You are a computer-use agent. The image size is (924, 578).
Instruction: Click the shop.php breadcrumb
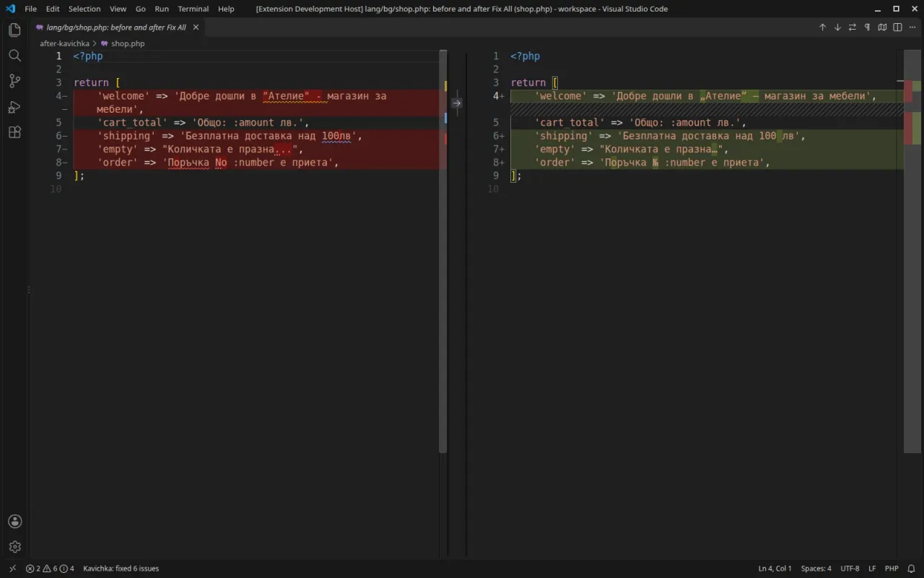click(x=128, y=43)
